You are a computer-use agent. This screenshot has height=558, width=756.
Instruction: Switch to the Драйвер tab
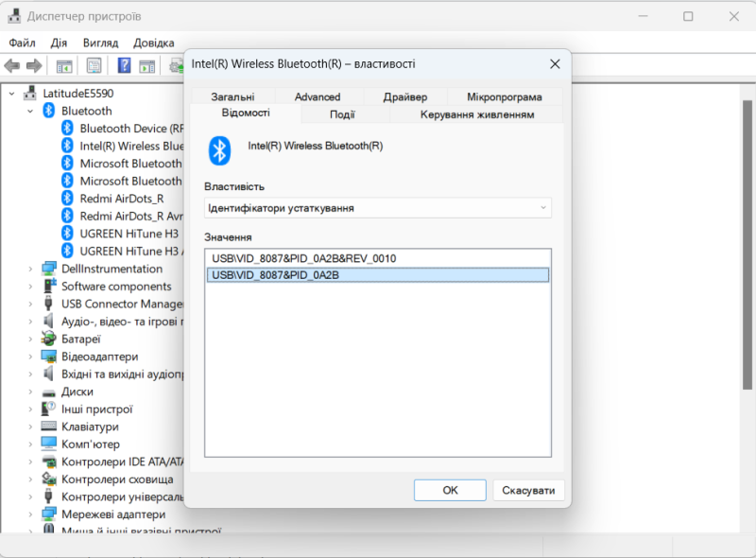(404, 96)
